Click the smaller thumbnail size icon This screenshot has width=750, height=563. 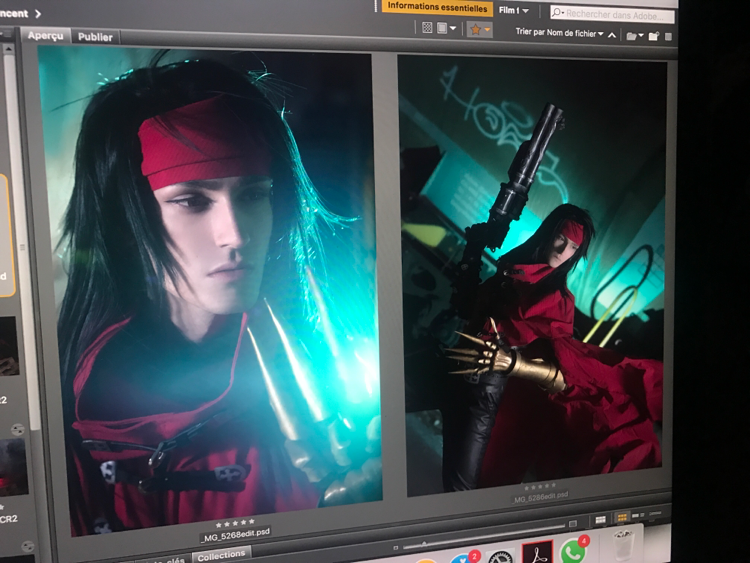pyautogui.click(x=396, y=547)
